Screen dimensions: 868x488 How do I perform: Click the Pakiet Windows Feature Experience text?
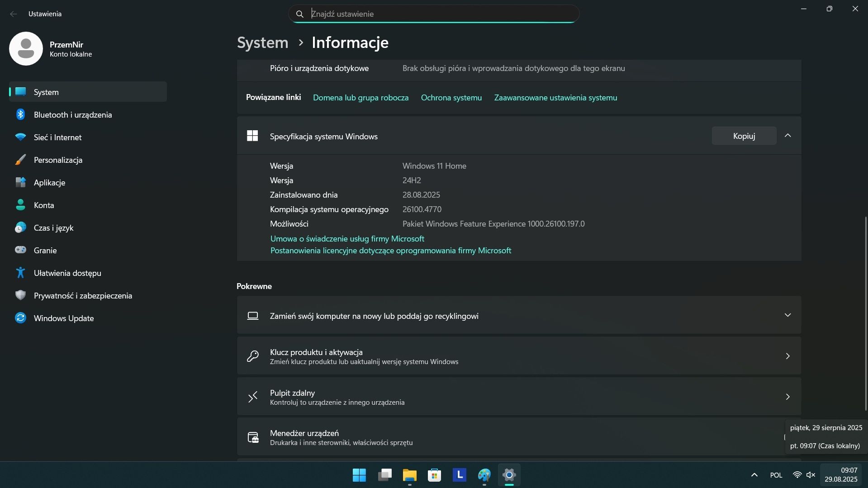point(493,224)
